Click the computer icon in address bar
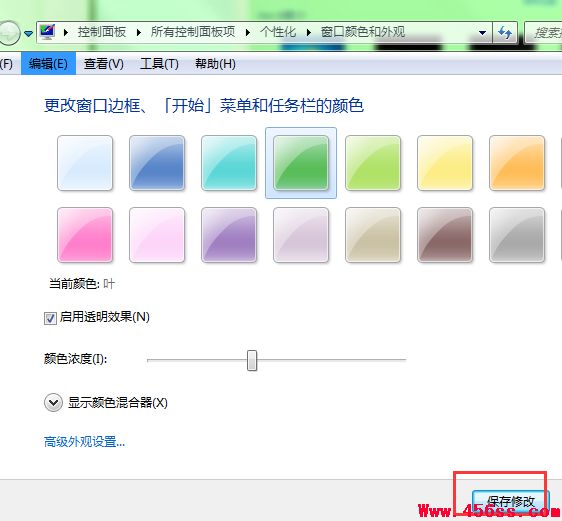The width and height of the screenshot is (562, 521). click(x=48, y=32)
